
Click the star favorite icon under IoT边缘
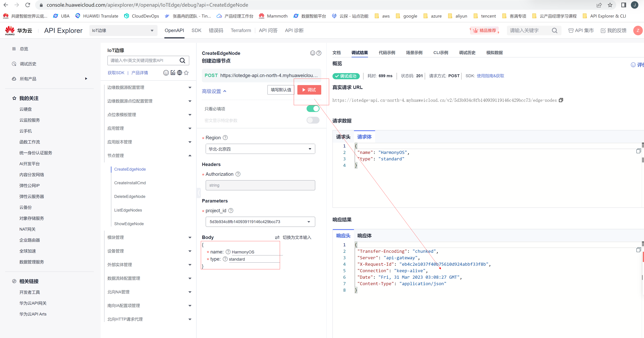(186, 73)
